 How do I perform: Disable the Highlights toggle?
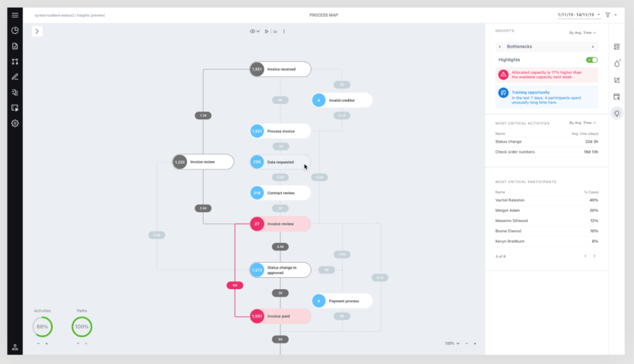590,59
